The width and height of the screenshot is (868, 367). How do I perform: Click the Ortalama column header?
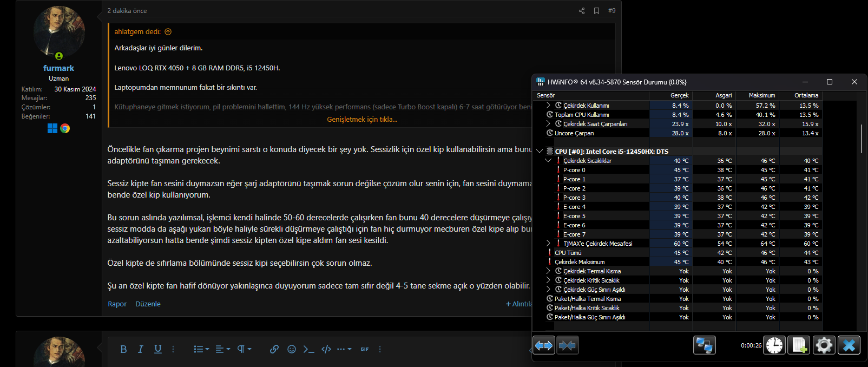[x=801, y=95]
